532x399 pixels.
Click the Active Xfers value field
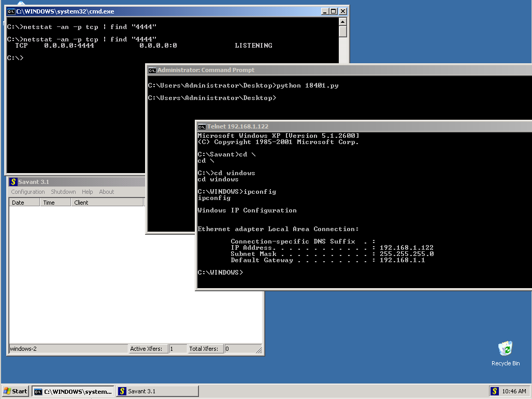178,349
